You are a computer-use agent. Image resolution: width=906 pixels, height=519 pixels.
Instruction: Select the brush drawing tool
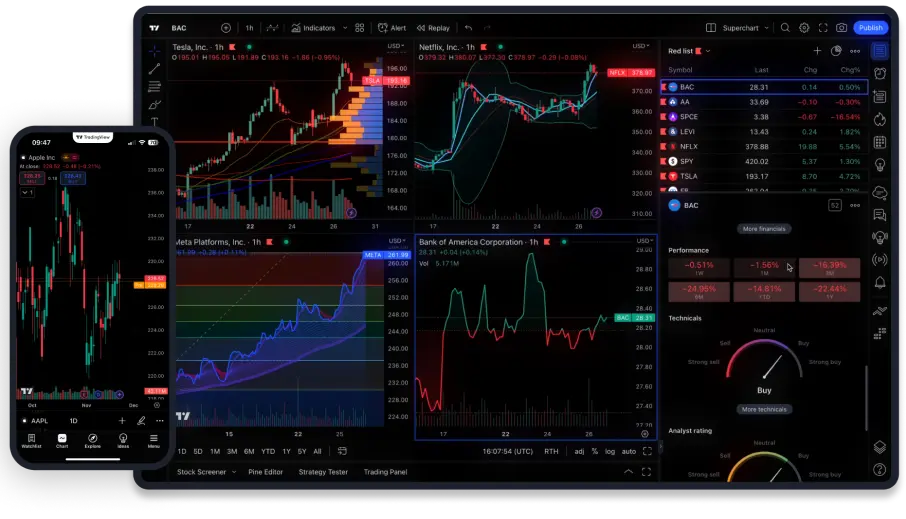[154, 105]
